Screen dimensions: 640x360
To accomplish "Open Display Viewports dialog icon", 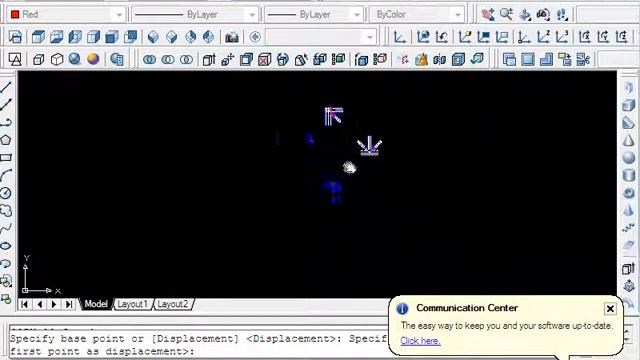I will (x=509, y=60).
